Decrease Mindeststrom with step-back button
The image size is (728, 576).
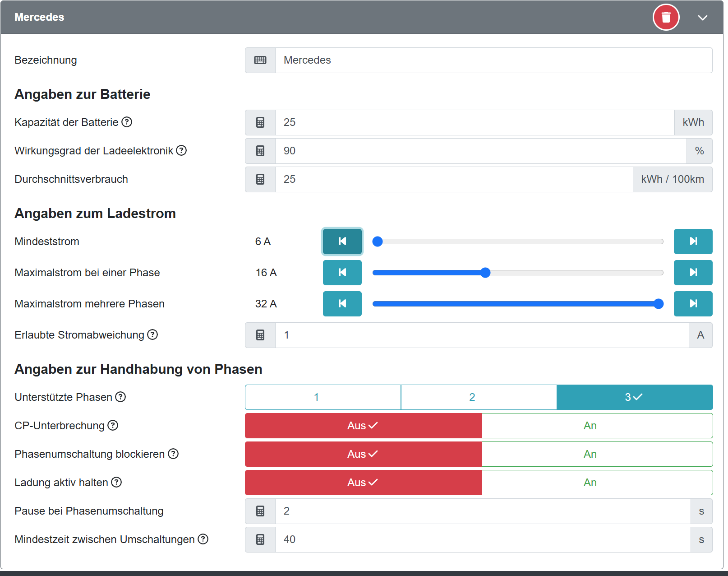click(342, 242)
